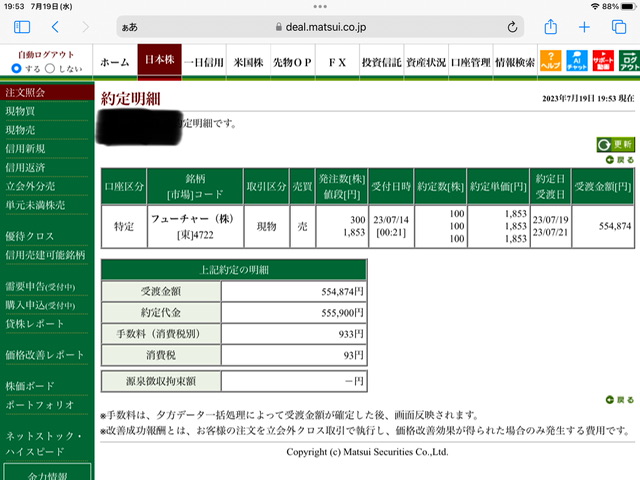The width and height of the screenshot is (640, 480).
Task: Reload the page with refresh icon
Action: click(512, 27)
